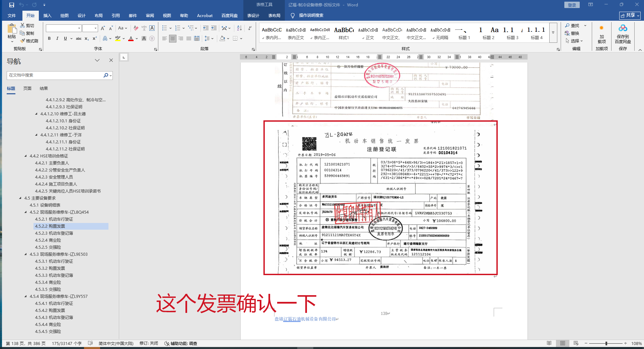Viewport: 644px width, 349px height.
Task: Click the 登录 sign-in button
Action: coord(572,5)
